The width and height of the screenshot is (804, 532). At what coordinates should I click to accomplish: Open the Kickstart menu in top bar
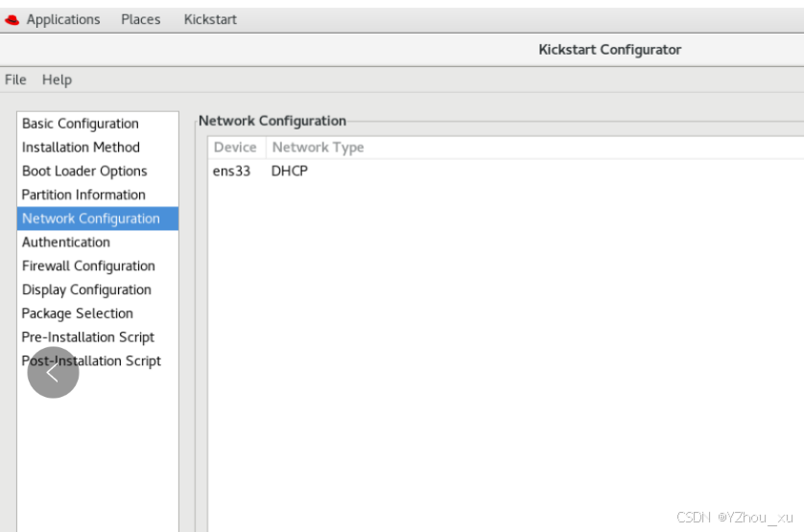pyautogui.click(x=210, y=19)
